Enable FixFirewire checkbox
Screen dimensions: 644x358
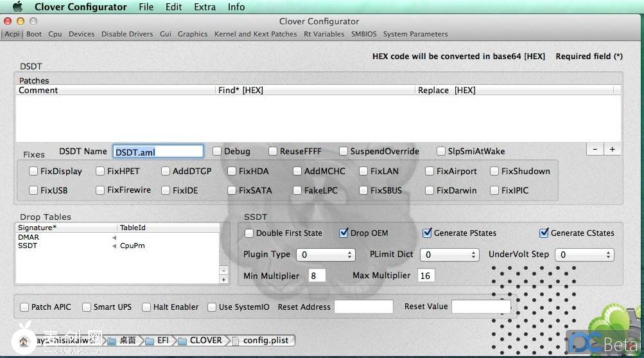pyautogui.click(x=100, y=190)
